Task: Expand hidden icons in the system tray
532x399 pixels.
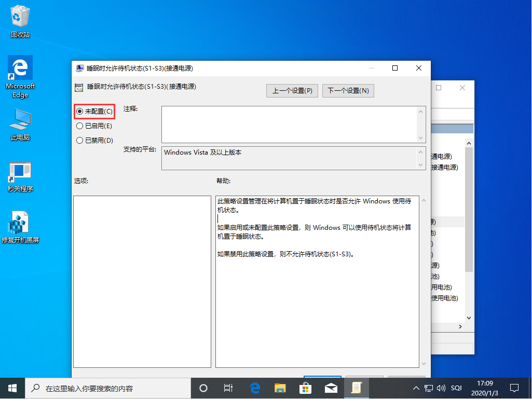Action: pyautogui.click(x=416, y=388)
